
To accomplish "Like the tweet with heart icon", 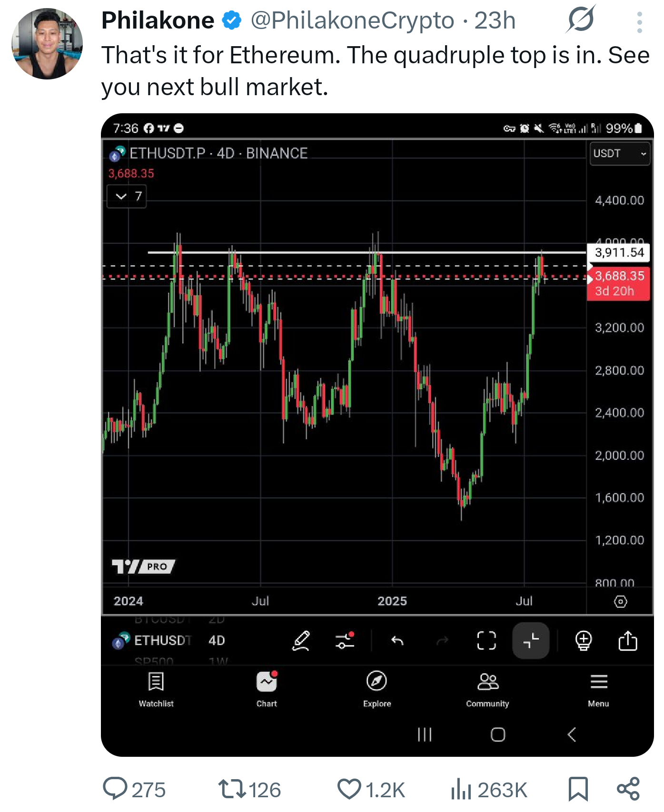I will point(349,789).
